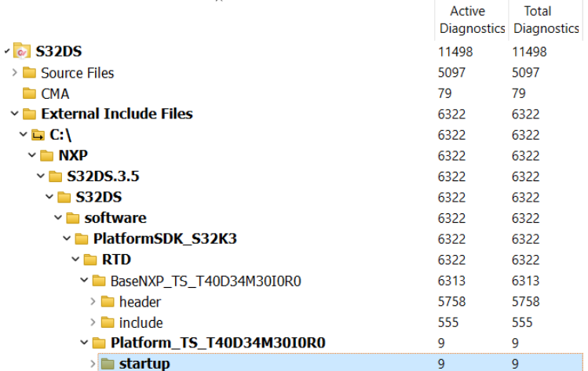Expand the header folder
Viewport: 588px width, 371px height.
click(93, 301)
